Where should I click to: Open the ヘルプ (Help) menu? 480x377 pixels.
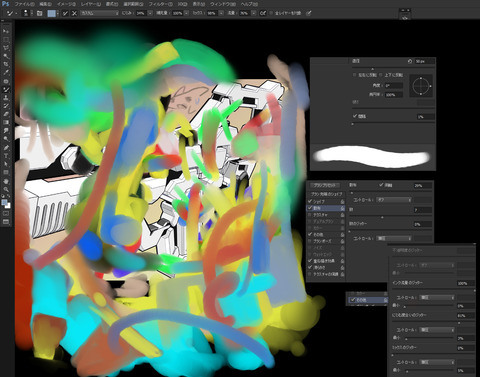pyautogui.click(x=249, y=4)
